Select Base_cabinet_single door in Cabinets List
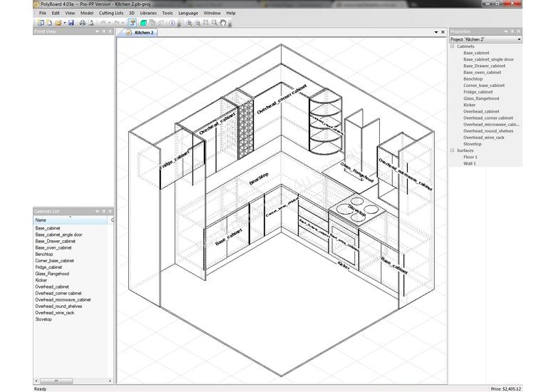The image size is (556, 392). pyautogui.click(x=58, y=234)
